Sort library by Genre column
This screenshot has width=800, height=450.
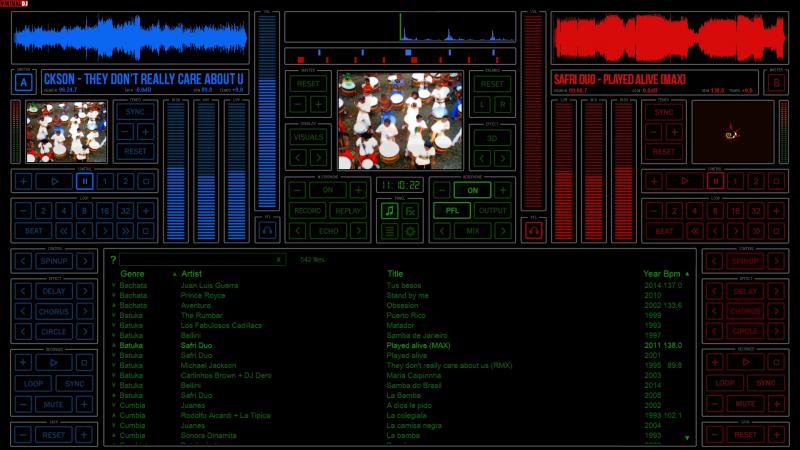coord(132,274)
